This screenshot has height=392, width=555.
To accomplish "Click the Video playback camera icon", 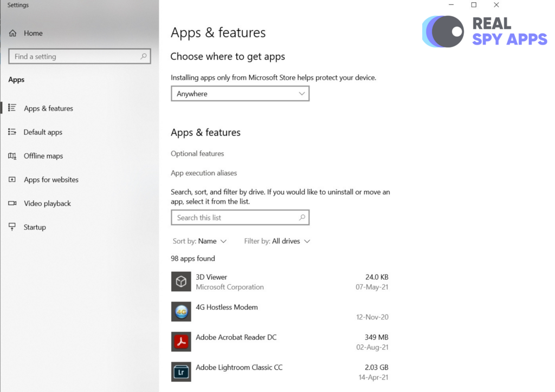I will coord(12,203).
